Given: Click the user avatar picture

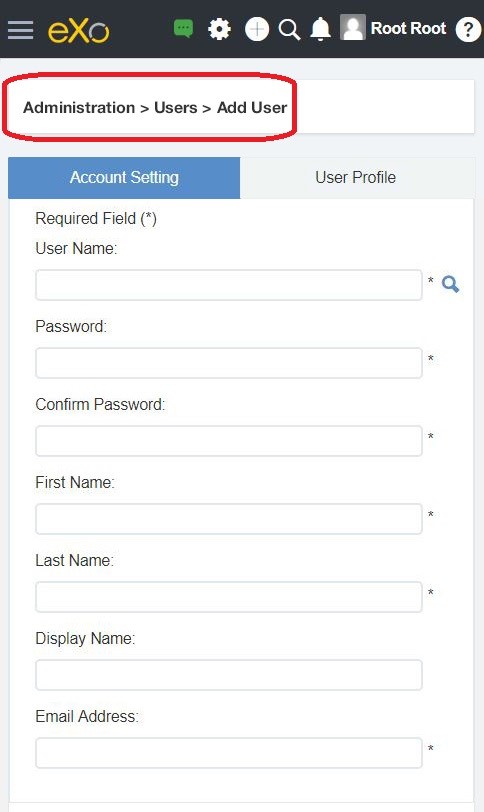Looking at the screenshot, I should coord(353,27).
